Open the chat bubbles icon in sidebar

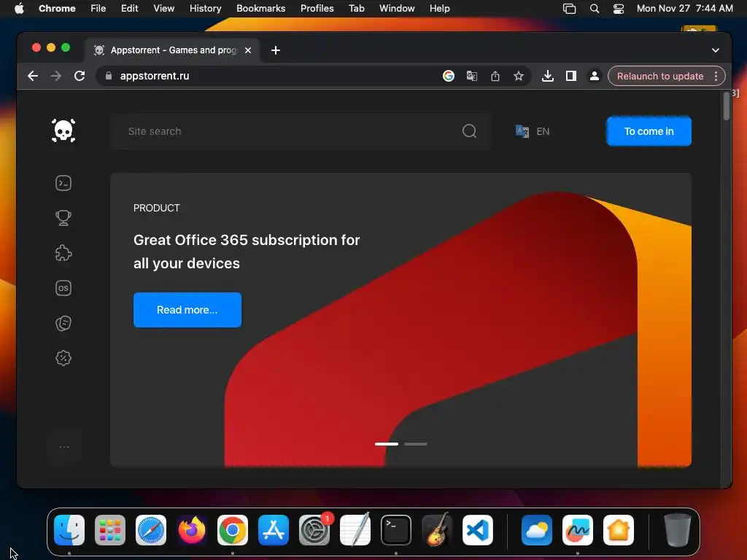pyautogui.click(x=63, y=323)
